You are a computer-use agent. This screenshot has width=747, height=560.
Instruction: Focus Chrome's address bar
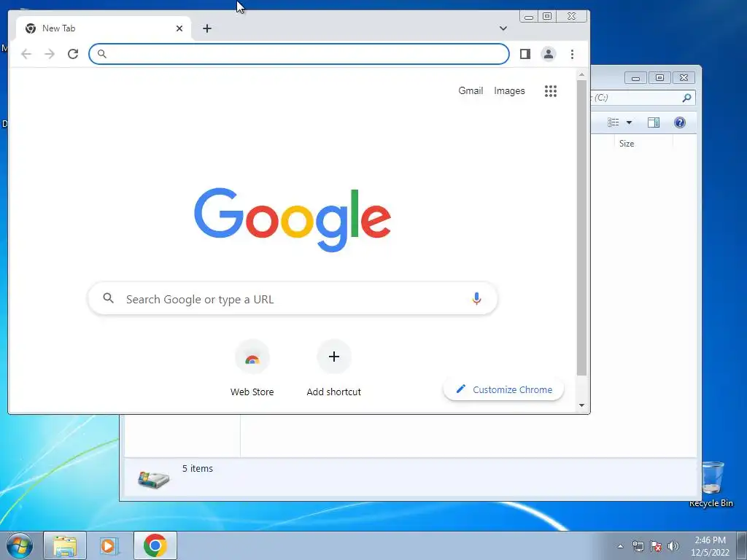click(x=298, y=54)
